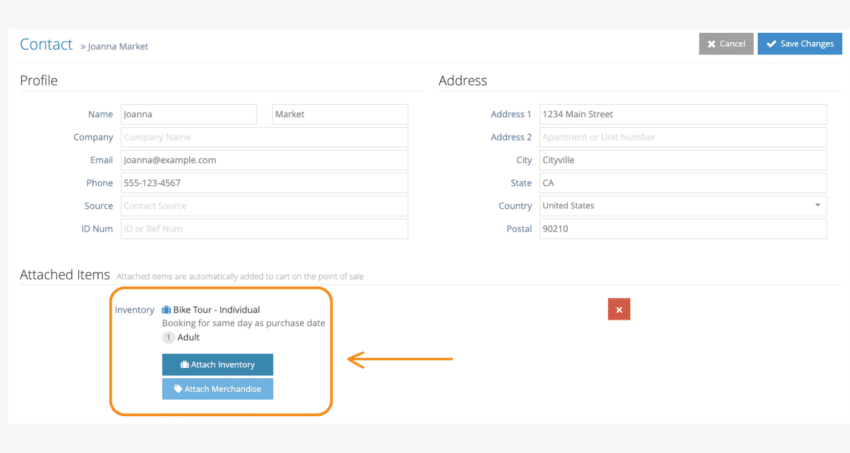
Task: Click the briefcase icon beside Bike Tour
Action: 166,309
